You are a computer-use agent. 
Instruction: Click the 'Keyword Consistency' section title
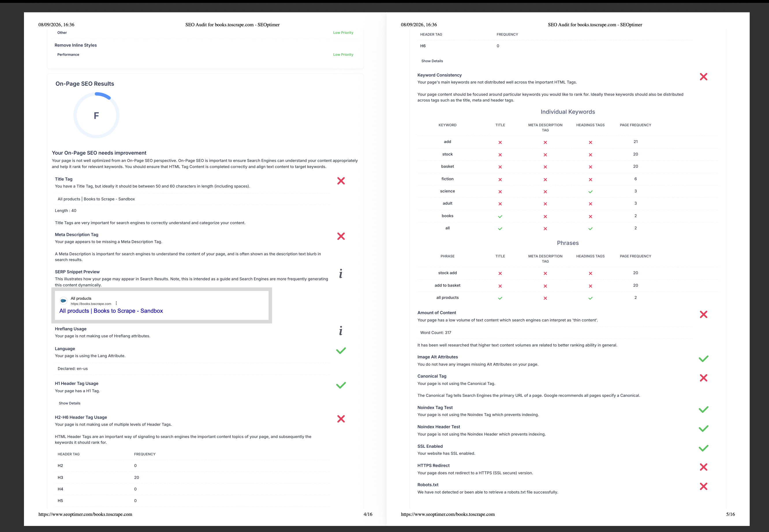[x=440, y=75]
